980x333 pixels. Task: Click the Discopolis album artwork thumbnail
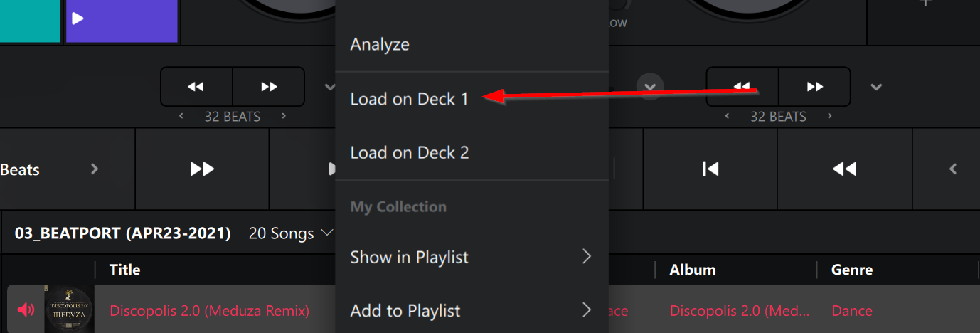tap(69, 310)
